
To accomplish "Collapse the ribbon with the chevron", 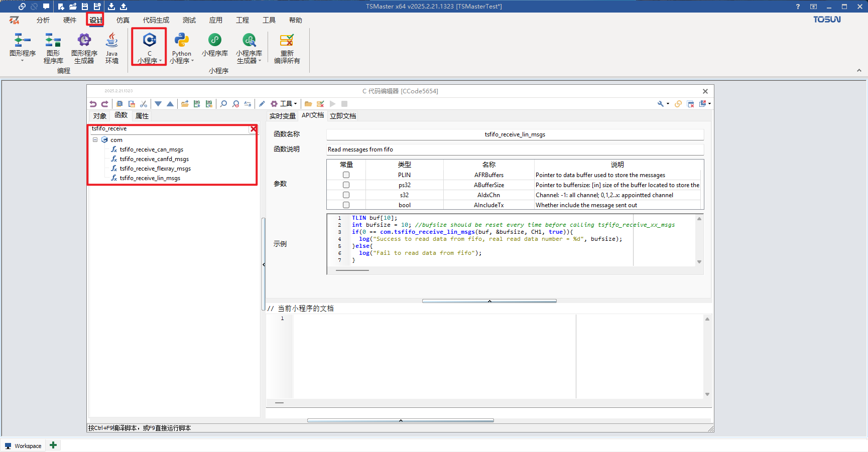I will pos(859,71).
